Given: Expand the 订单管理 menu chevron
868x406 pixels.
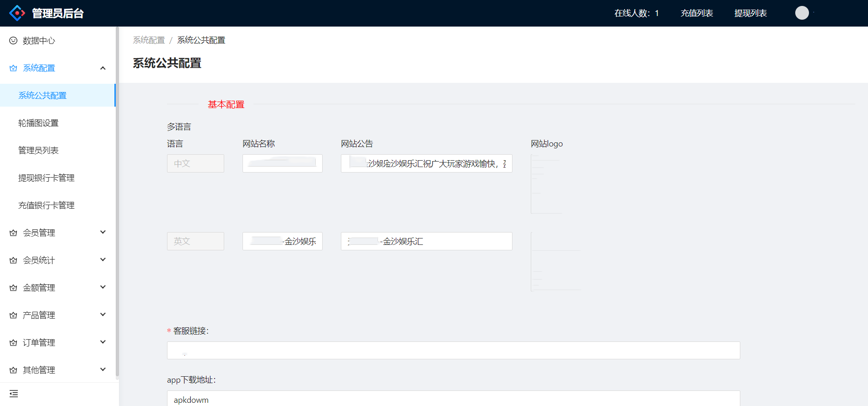Looking at the screenshot, I should 103,342.
